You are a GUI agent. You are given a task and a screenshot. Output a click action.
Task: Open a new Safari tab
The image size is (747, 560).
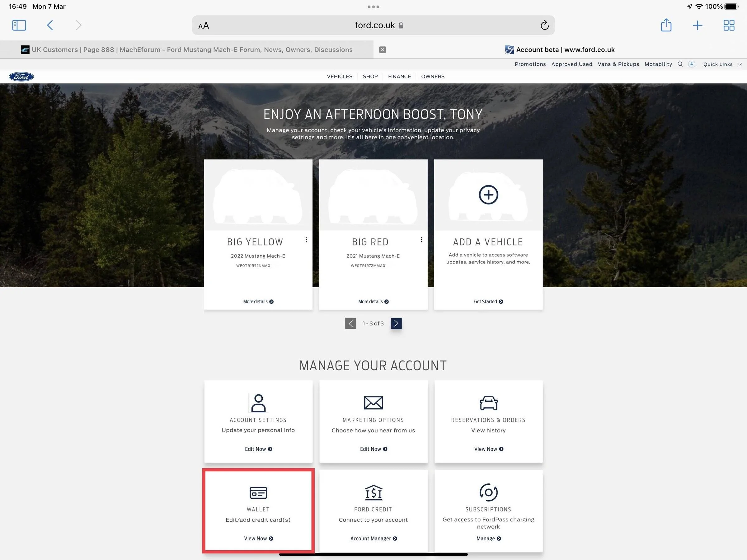click(x=698, y=25)
